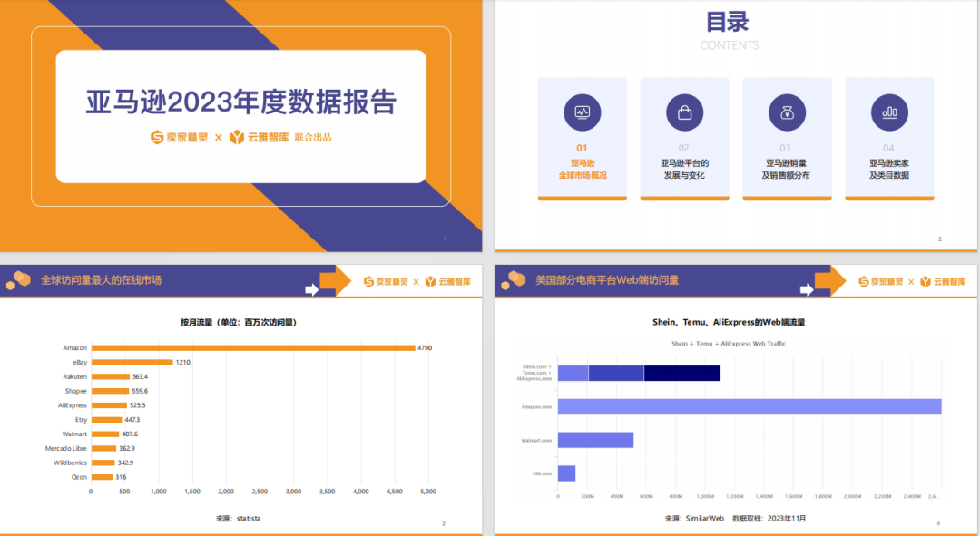Viewport: 980px width, 536px height.
Task: Expand the 亚马逊平台的发展与变化 section card
Action: click(684, 136)
